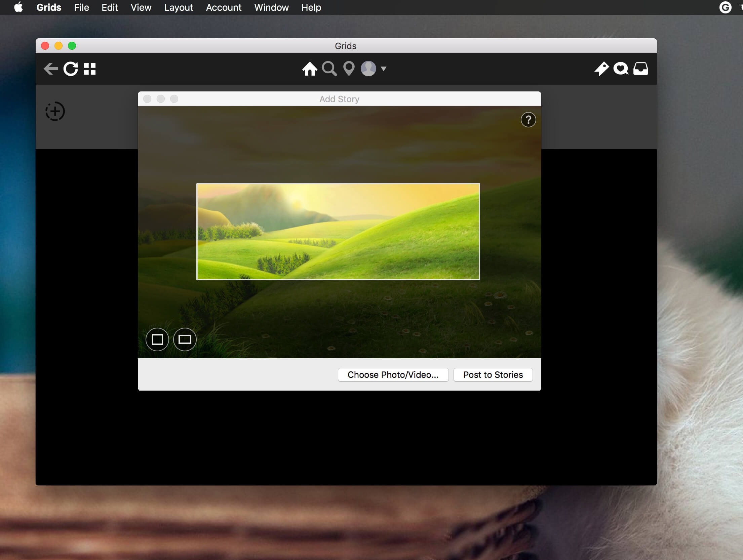Open the location pin icon
Image resolution: width=743 pixels, height=560 pixels.
tap(349, 69)
